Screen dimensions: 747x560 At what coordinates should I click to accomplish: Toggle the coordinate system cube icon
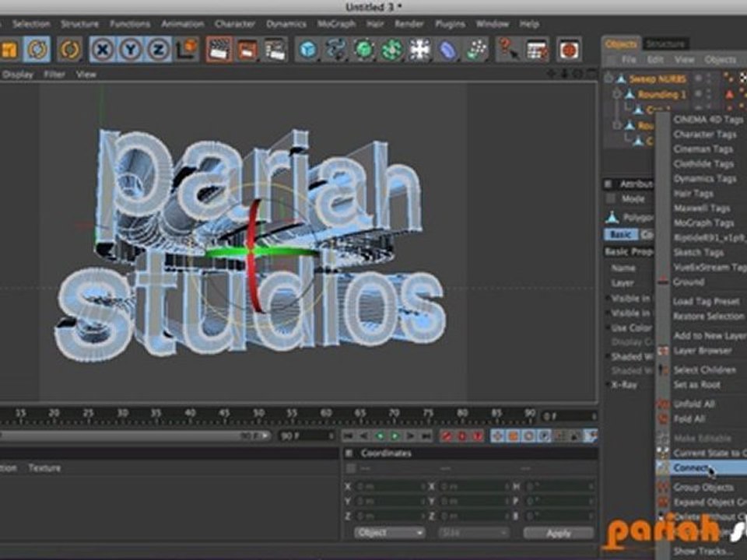(186, 50)
